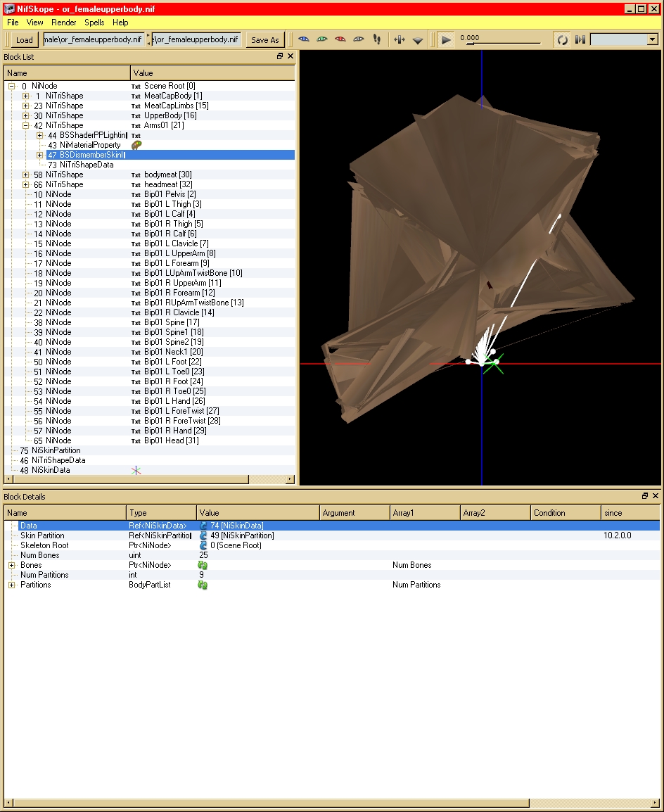Expand 23 NiTriShape MeatCapLimbs
Image resolution: width=664 pixels, height=812 pixels.
(25, 106)
